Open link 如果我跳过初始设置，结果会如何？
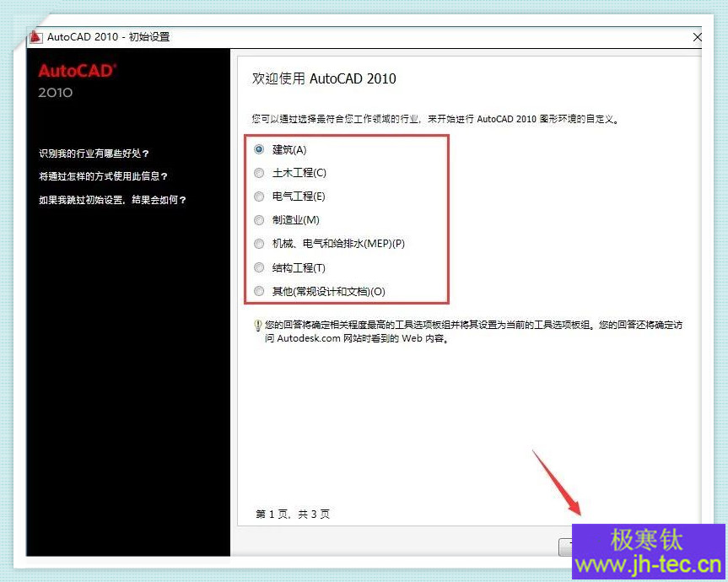Image resolution: width=728 pixels, height=582 pixels. click(x=112, y=200)
